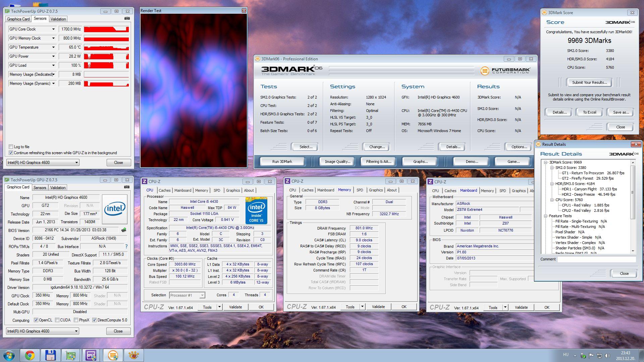Open the GPU Load sensor dropdown
This screenshot has height=362, width=644.
point(53,65)
